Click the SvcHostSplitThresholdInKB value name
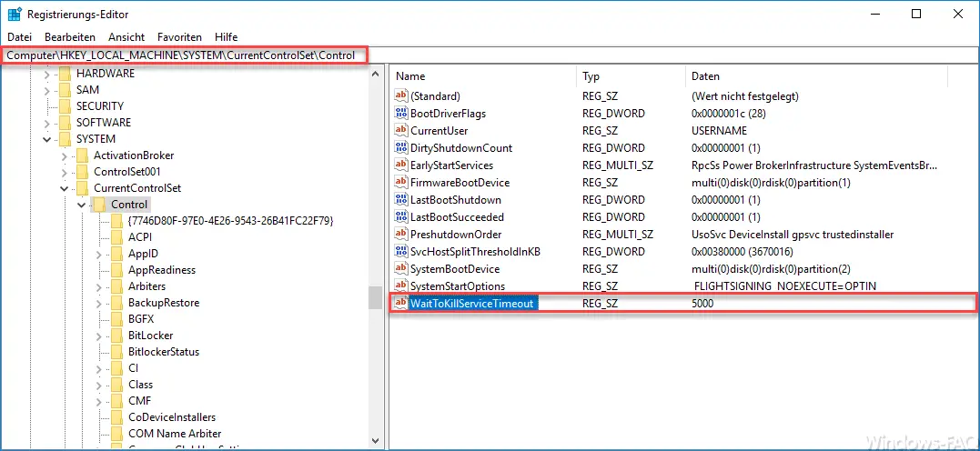 475,252
